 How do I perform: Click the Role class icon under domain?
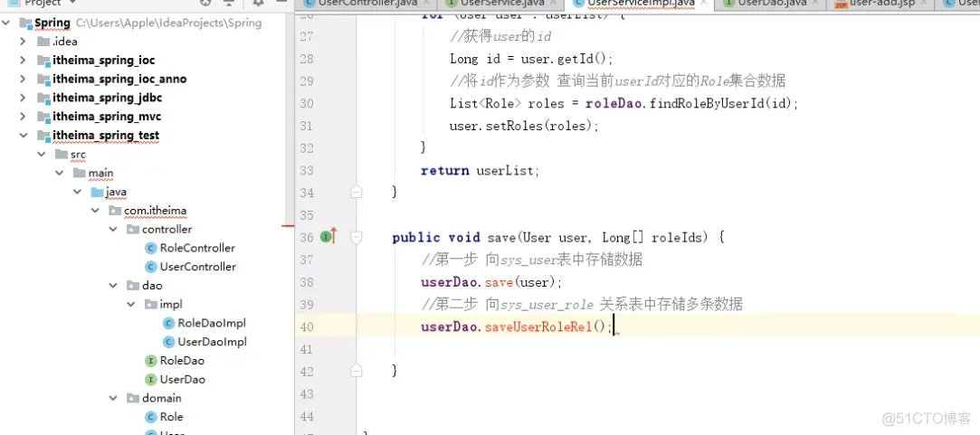150,417
